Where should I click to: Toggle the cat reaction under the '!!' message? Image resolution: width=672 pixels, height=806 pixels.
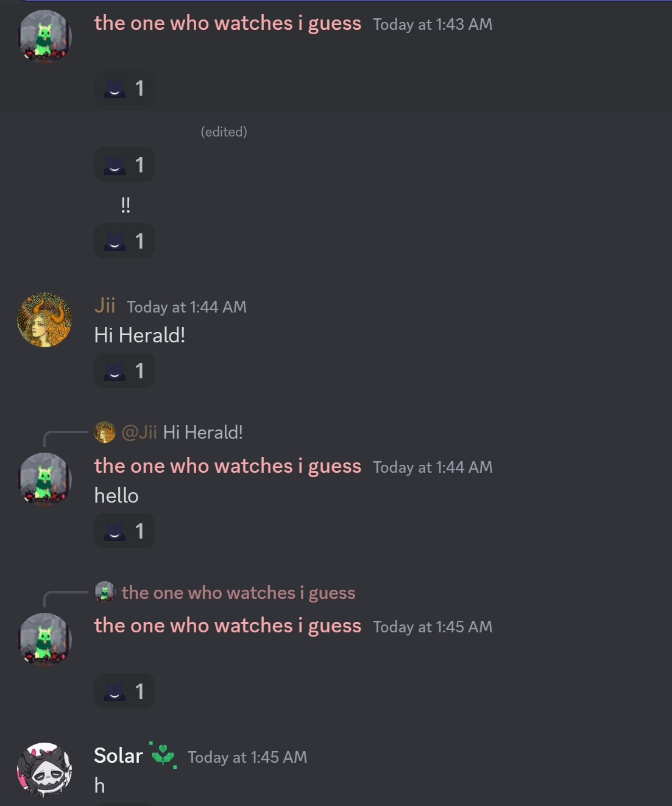(x=124, y=241)
